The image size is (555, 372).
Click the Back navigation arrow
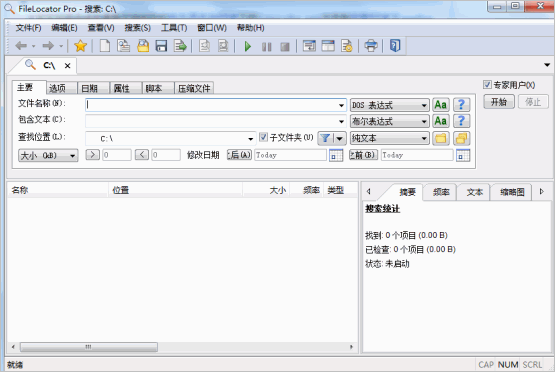tap(21, 46)
